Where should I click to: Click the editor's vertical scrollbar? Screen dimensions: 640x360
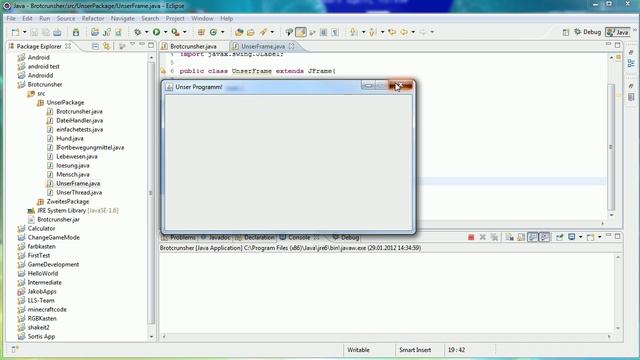pyautogui.click(x=611, y=147)
